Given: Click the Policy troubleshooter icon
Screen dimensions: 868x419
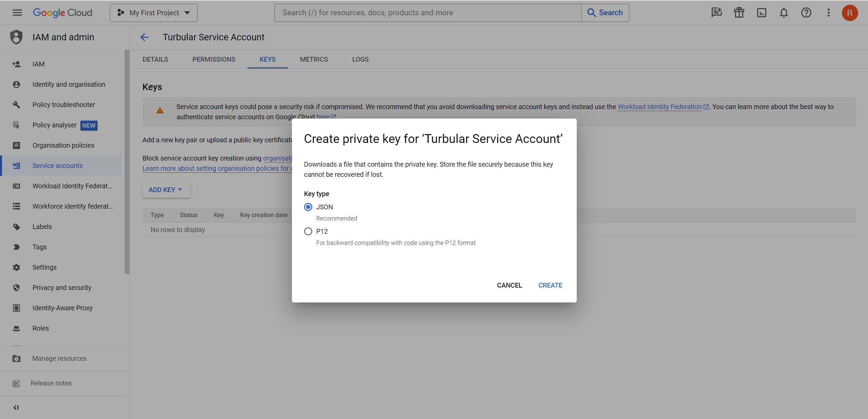Looking at the screenshot, I should coord(16,104).
